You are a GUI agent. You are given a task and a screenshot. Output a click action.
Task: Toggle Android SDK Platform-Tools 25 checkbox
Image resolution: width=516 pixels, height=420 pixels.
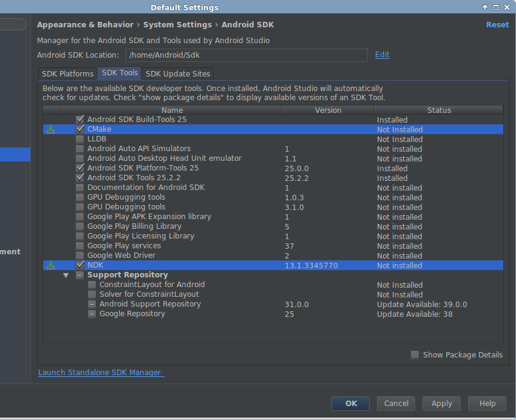click(80, 168)
